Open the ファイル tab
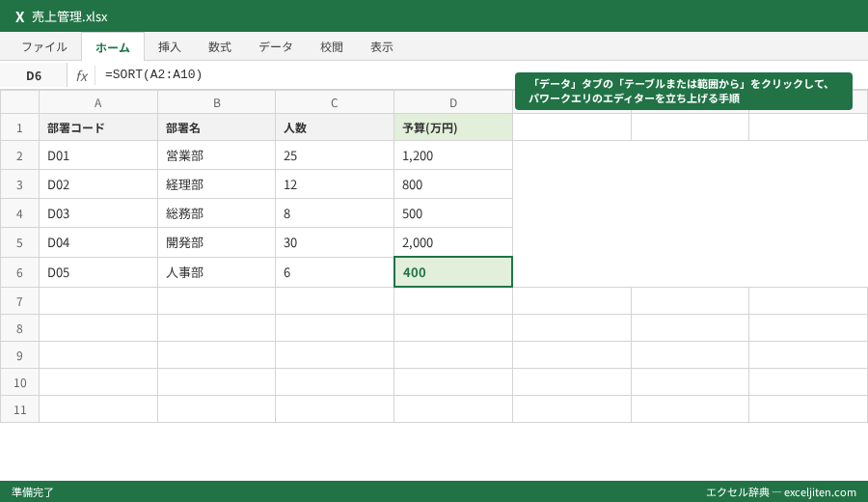Screen dimensions: 868x502 [x=44, y=47]
